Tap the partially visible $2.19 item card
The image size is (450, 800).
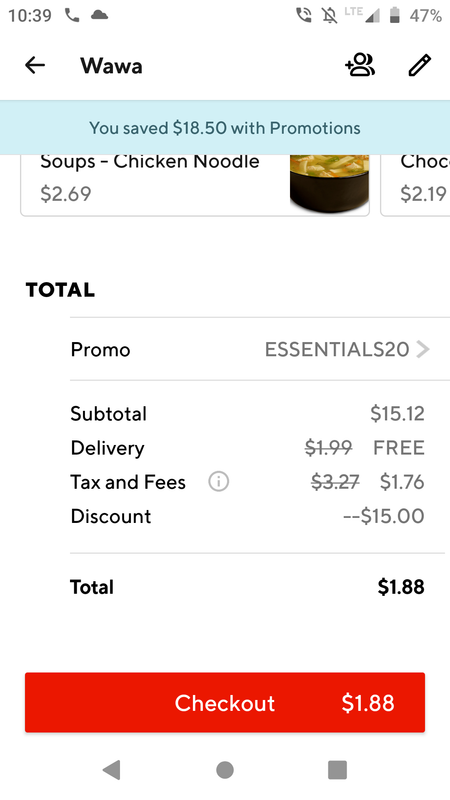click(x=415, y=185)
